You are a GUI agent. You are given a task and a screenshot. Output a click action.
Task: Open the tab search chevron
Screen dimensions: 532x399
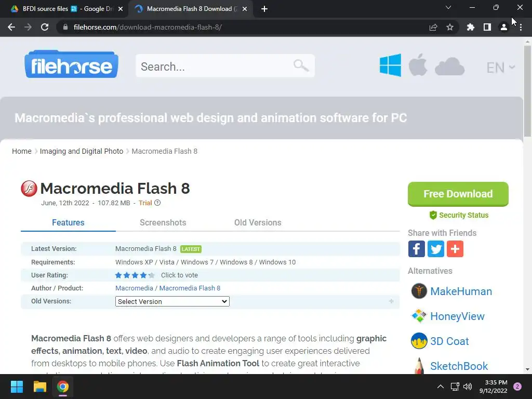tap(448, 7)
